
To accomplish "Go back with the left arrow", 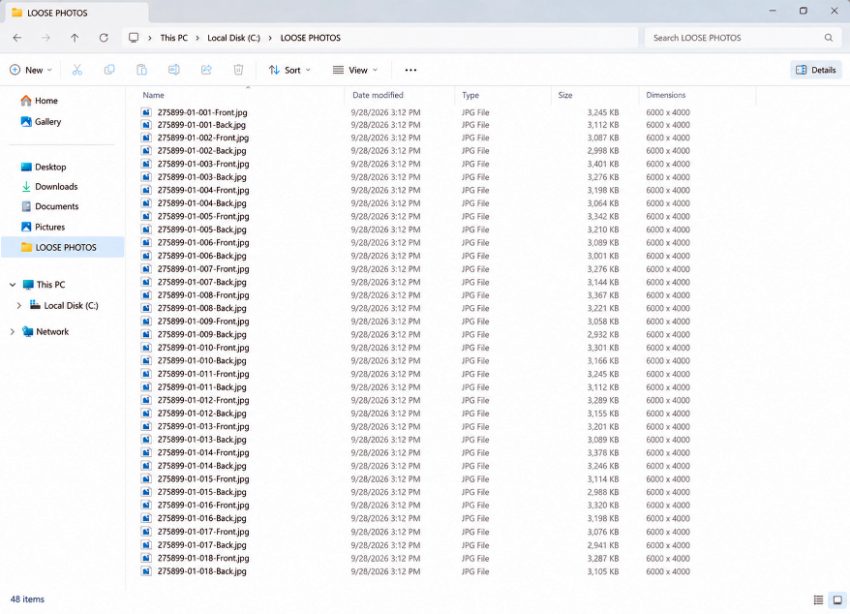I will [17, 38].
